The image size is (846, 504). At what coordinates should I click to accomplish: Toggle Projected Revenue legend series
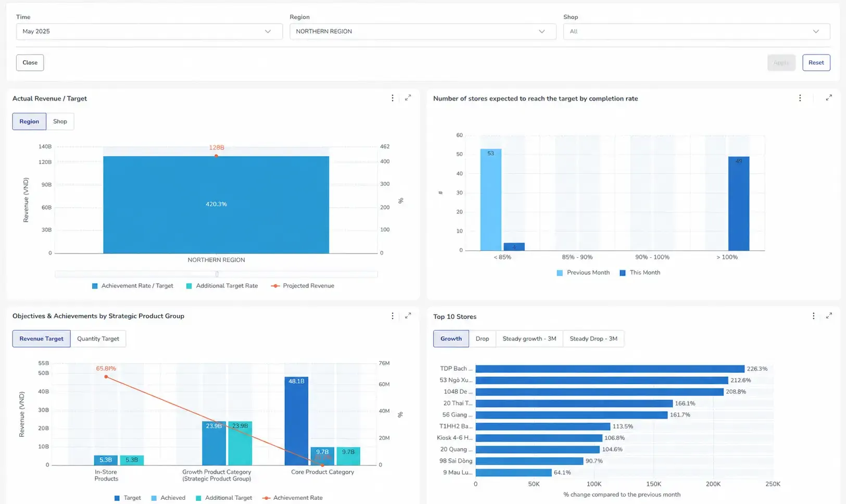click(302, 286)
